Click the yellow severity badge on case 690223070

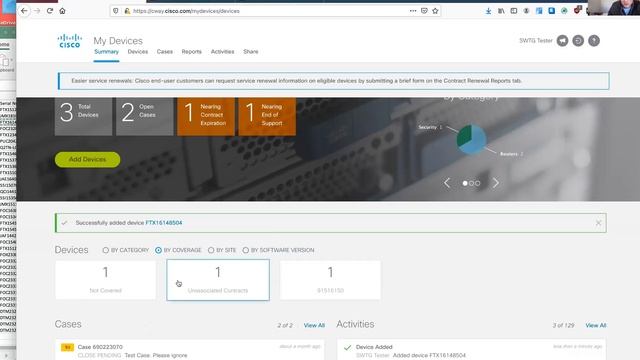(x=67, y=347)
